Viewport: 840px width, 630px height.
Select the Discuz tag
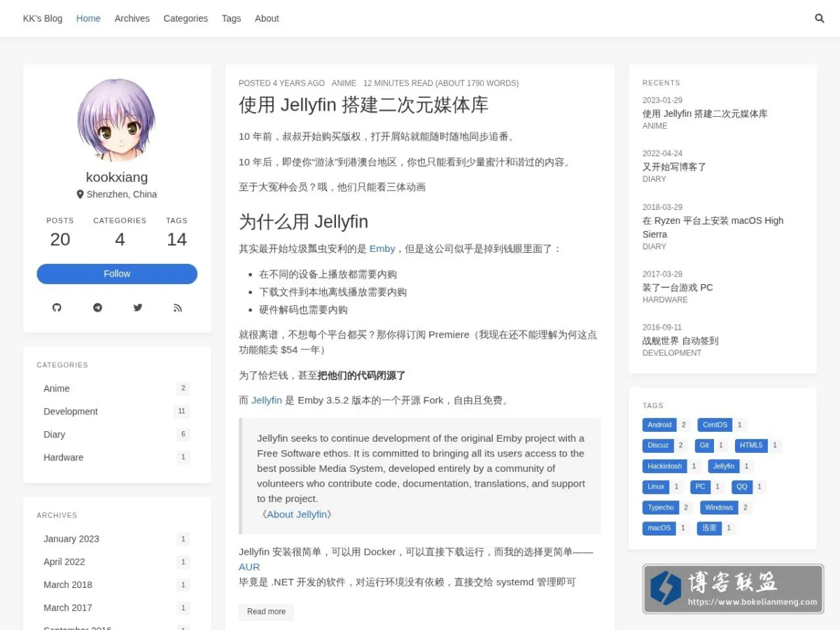pos(658,445)
